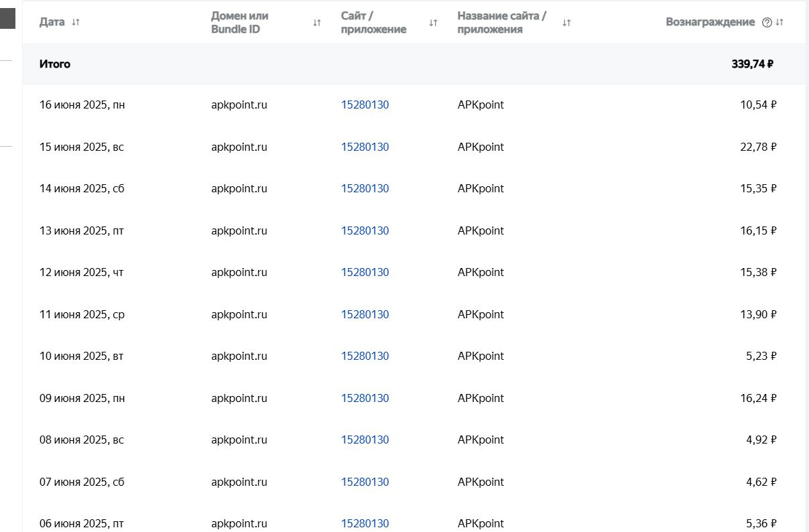The height and width of the screenshot is (532, 809).
Task: Sort by Сайт / приложение arrows
Action: point(433,23)
